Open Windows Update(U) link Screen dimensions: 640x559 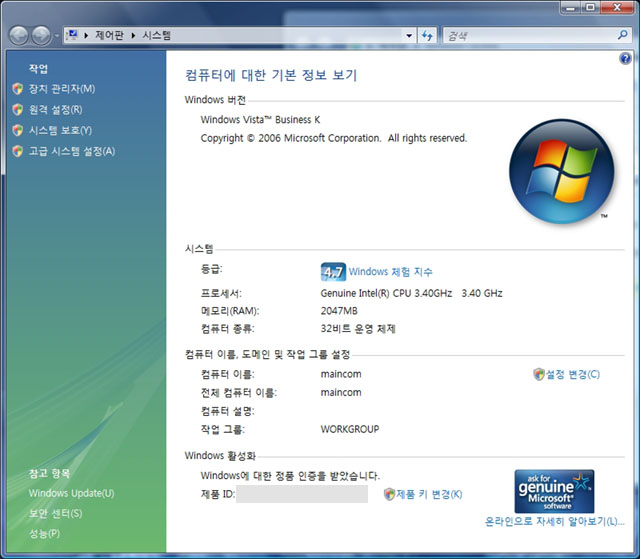[71, 493]
